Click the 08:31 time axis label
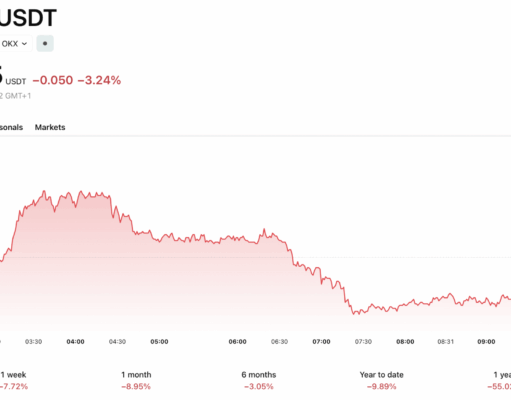 tap(446, 342)
